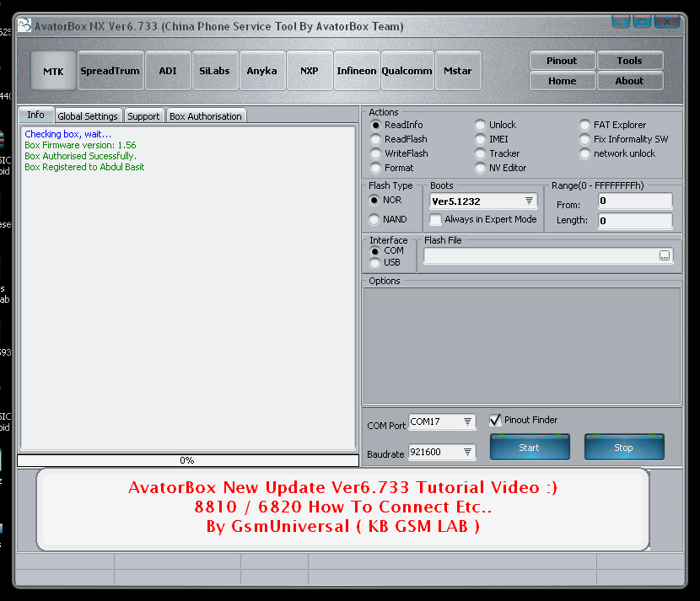Click the red tutorial video banner
This screenshot has width=700, height=601.
tap(343, 509)
